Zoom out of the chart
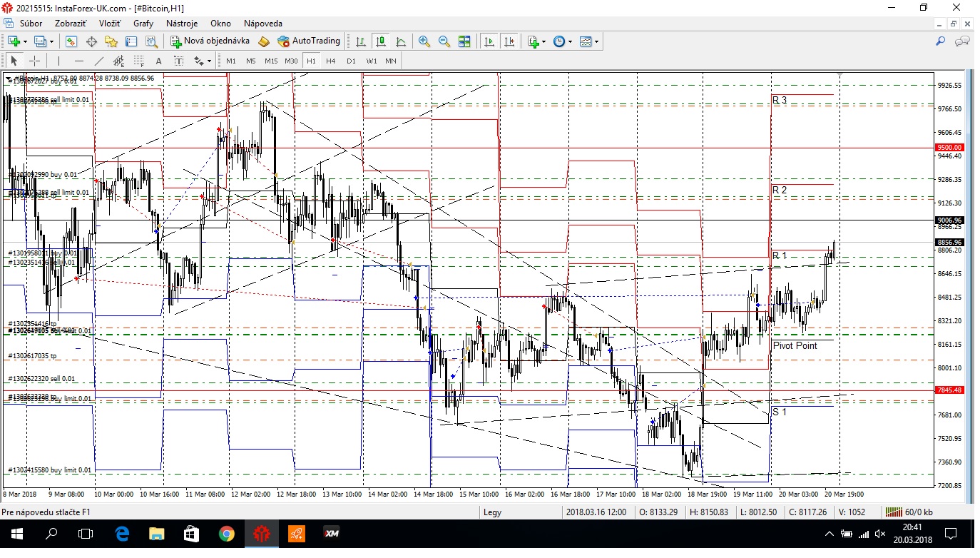 [x=444, y=41]
